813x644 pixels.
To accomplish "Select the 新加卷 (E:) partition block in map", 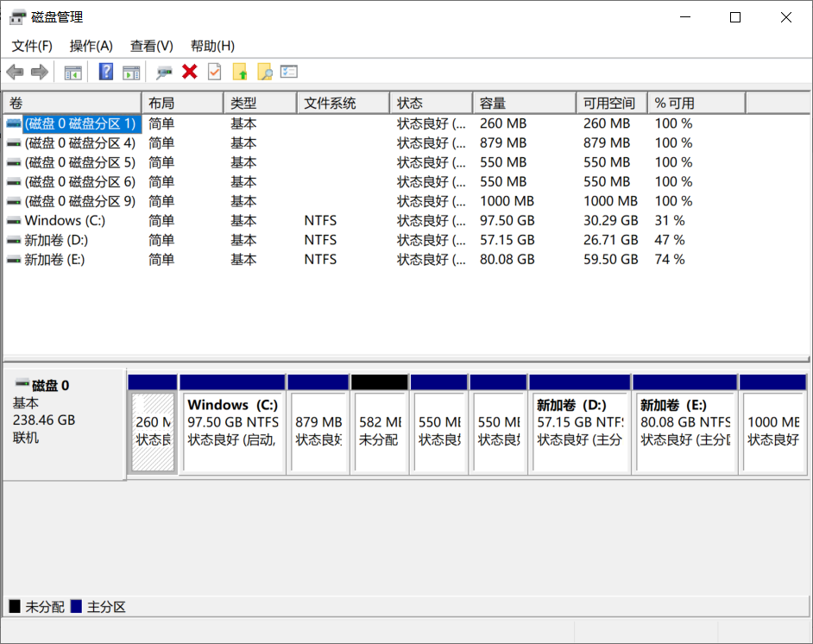I will 685,424.
